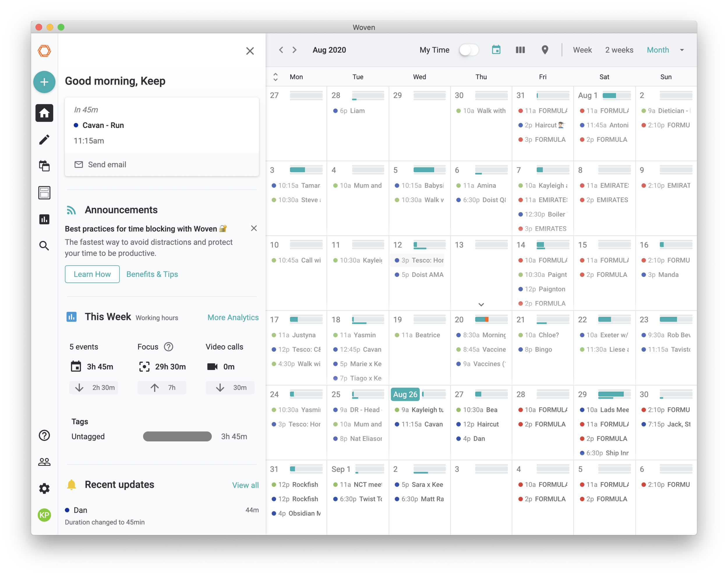Open the map location pin view
This screenshot has width=728, height=576.
545,50
